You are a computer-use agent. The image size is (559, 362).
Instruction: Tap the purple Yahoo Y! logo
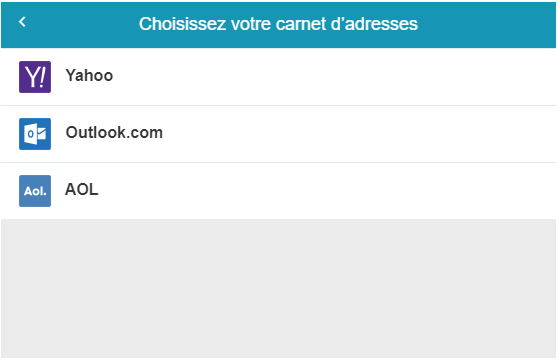tap(35, 77)
